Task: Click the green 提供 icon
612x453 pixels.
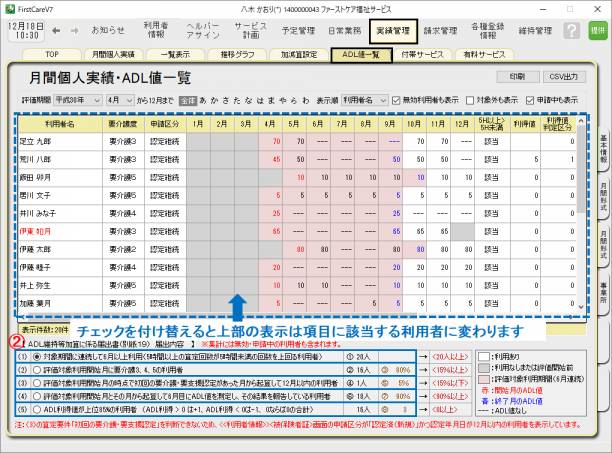Action: pos(597,30)
